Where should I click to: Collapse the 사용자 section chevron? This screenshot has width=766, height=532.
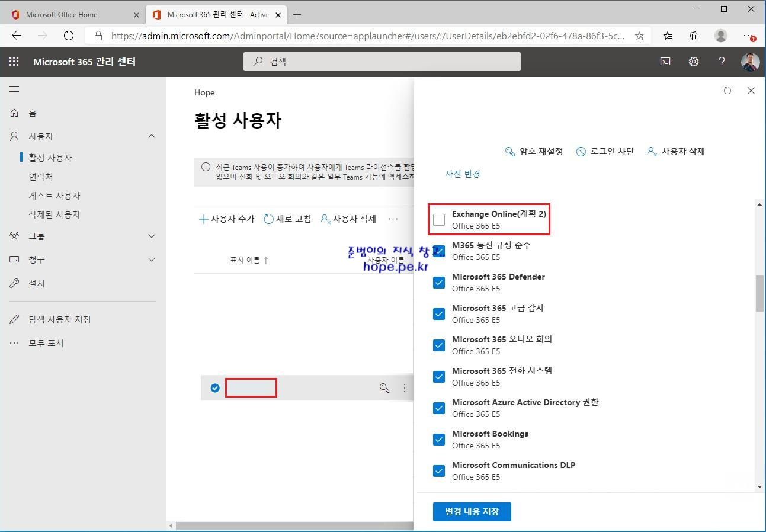tap(152, 136)
